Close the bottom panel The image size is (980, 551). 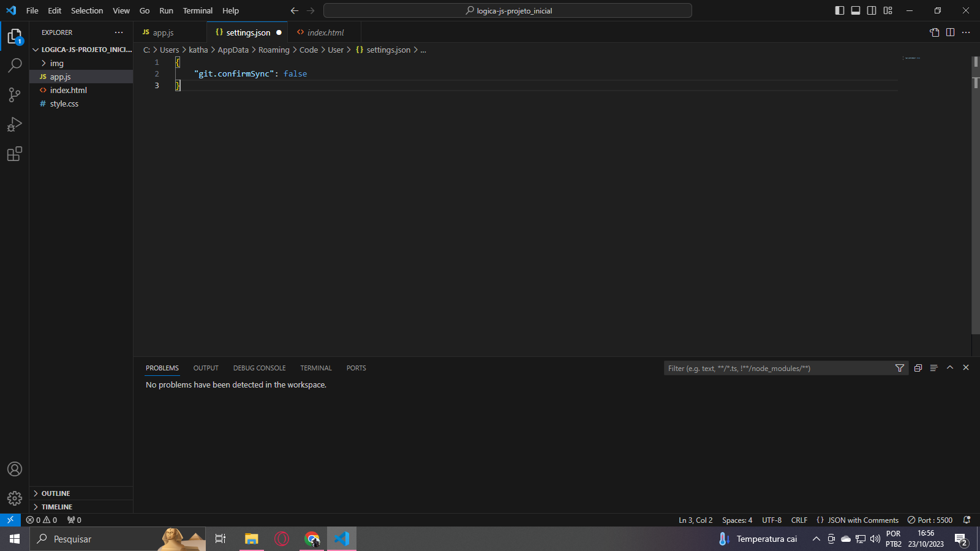tap(966, 368)
